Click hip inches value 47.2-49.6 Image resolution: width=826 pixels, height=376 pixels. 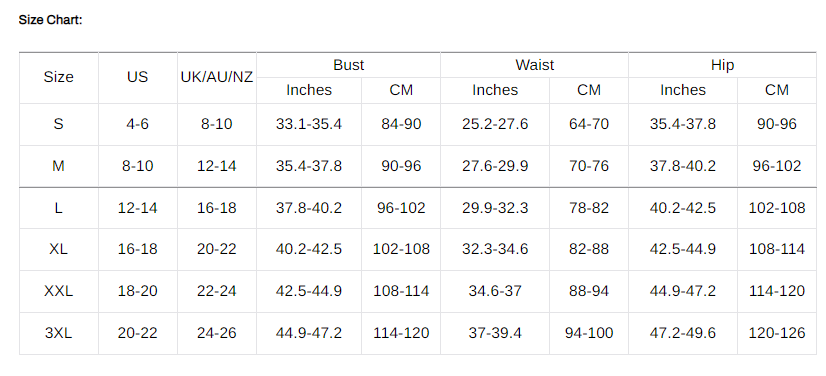683,333
